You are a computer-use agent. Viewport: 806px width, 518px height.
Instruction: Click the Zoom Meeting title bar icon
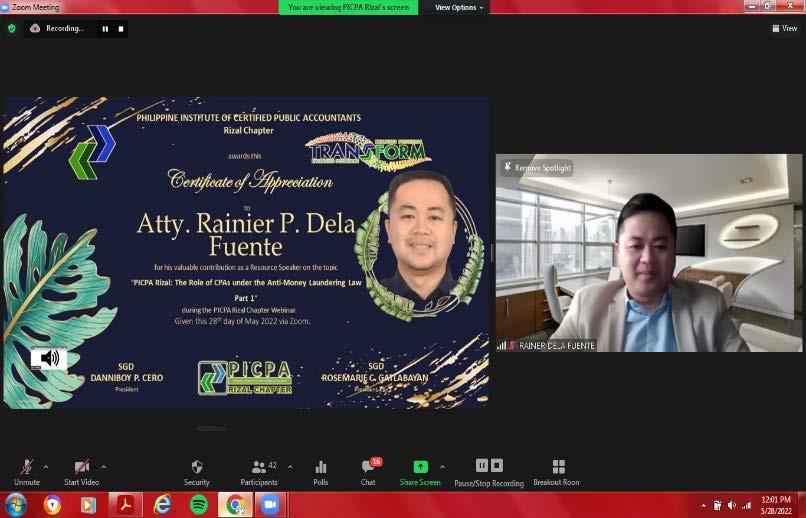tap(5, 7)
